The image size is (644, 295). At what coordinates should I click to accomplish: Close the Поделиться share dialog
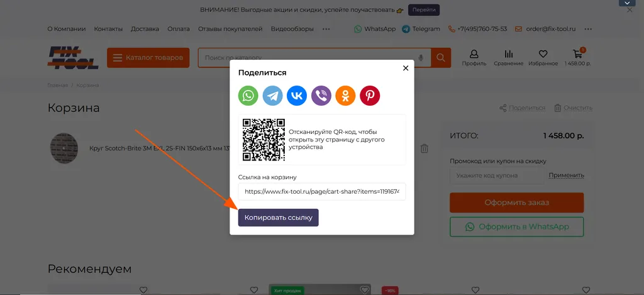406,68
